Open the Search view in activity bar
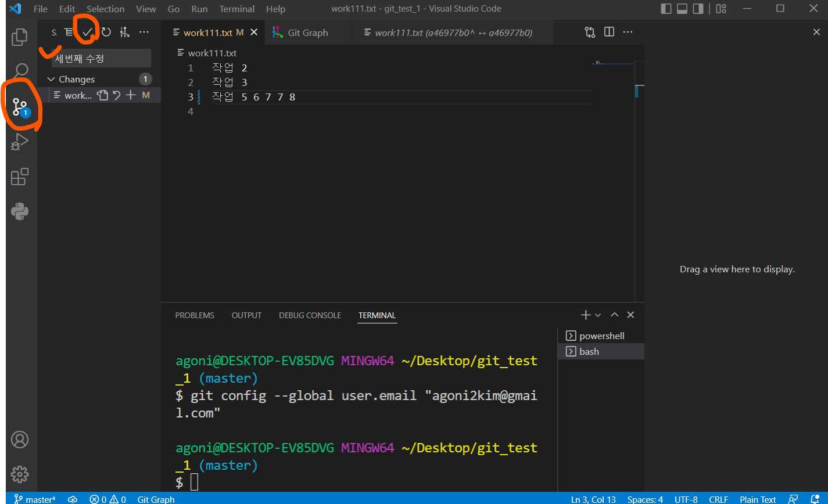Screen dimensions: 828x504 click(21, 72)
